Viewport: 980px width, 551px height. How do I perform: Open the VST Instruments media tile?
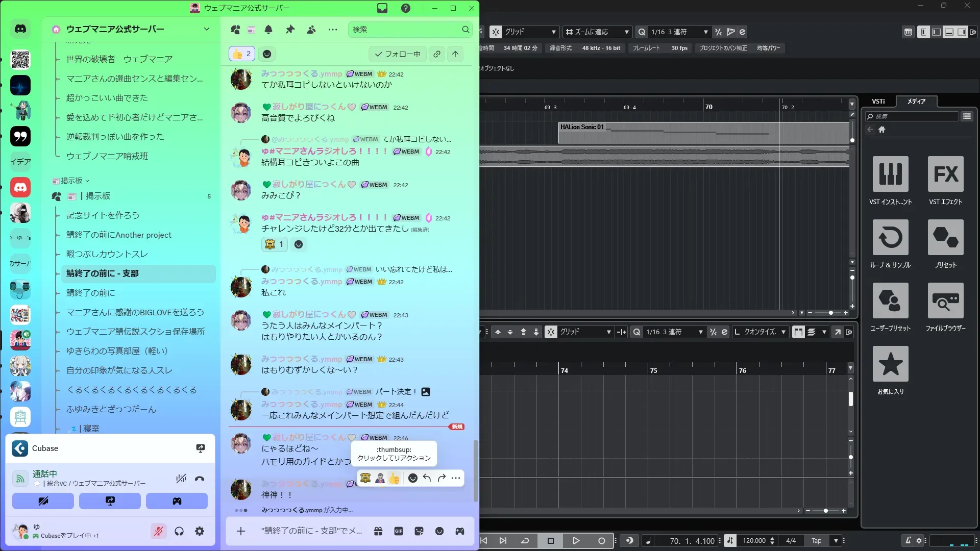coord(890,174)
